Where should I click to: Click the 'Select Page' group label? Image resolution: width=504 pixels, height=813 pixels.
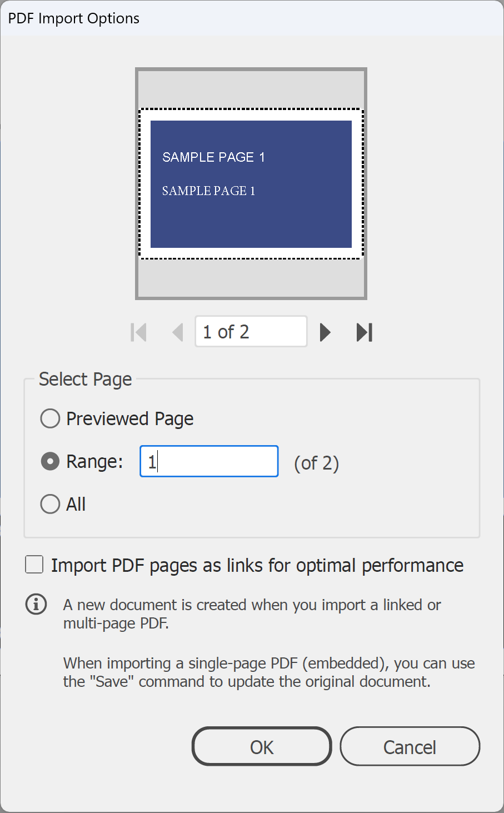(86, 379)
